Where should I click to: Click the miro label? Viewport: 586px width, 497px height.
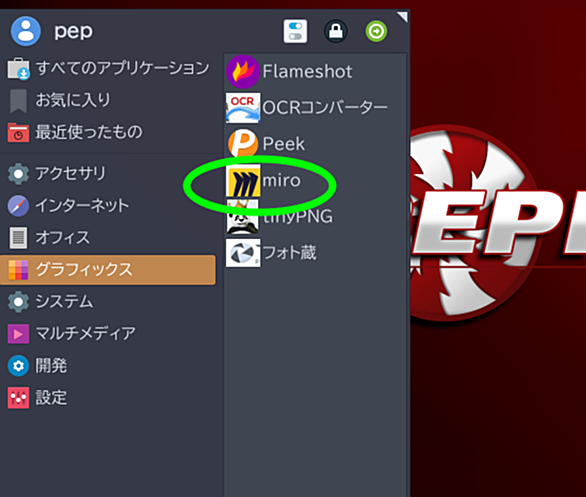[x=282, y=180]
